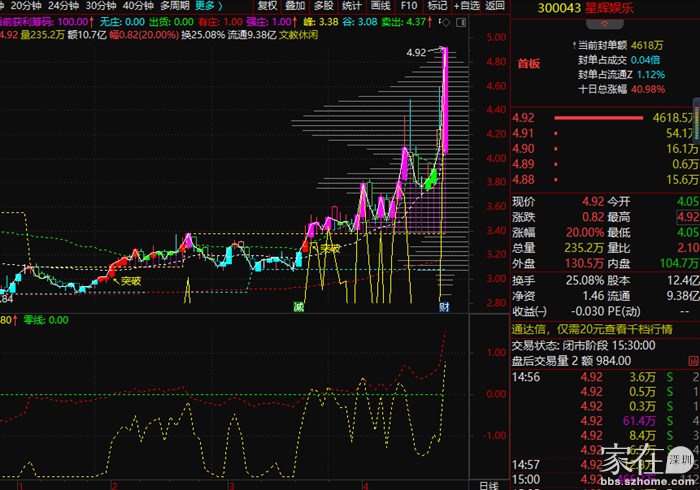This screenshot has width=700, height=490.
Task: Click the 财 marker at chart bottom
Action: click(444, 307)
